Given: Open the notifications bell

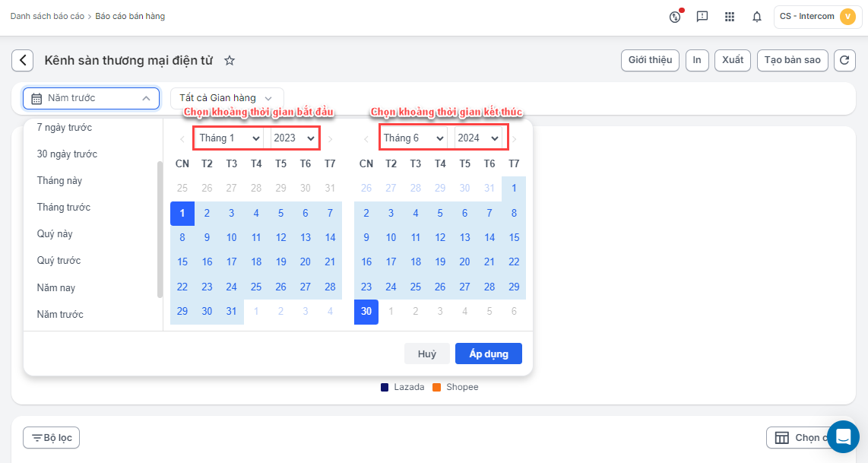Looking at the screenshot, I should click(756, 17).
